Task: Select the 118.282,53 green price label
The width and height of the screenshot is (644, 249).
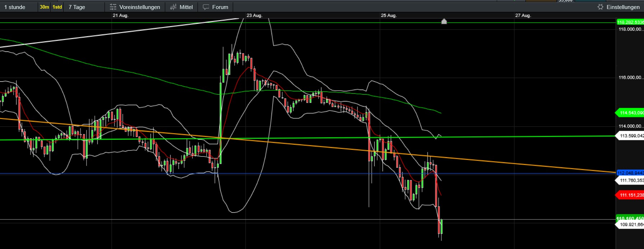Action: pos(630,22)
